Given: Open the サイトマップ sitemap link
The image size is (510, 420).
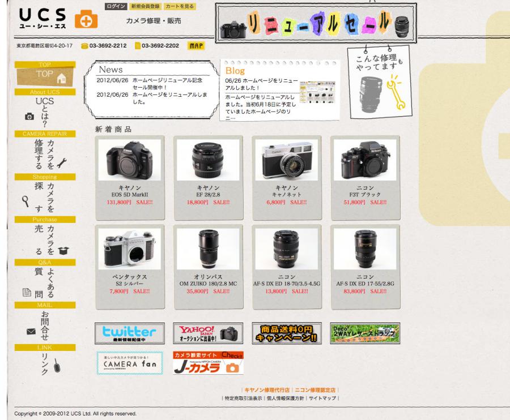Looking at the screenshot, I should tap(322, 398).
